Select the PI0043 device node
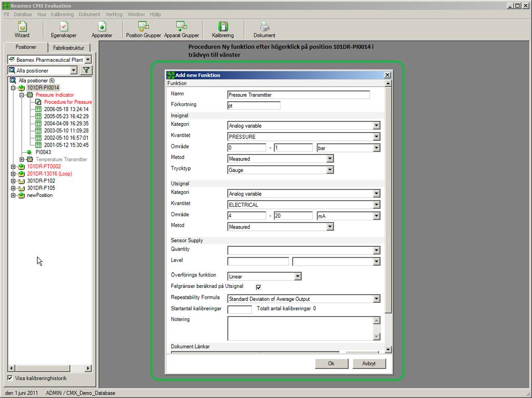Image resolution: width=532 pixels, height=398 pixels. pyautogui.click(x=43, y=152)
